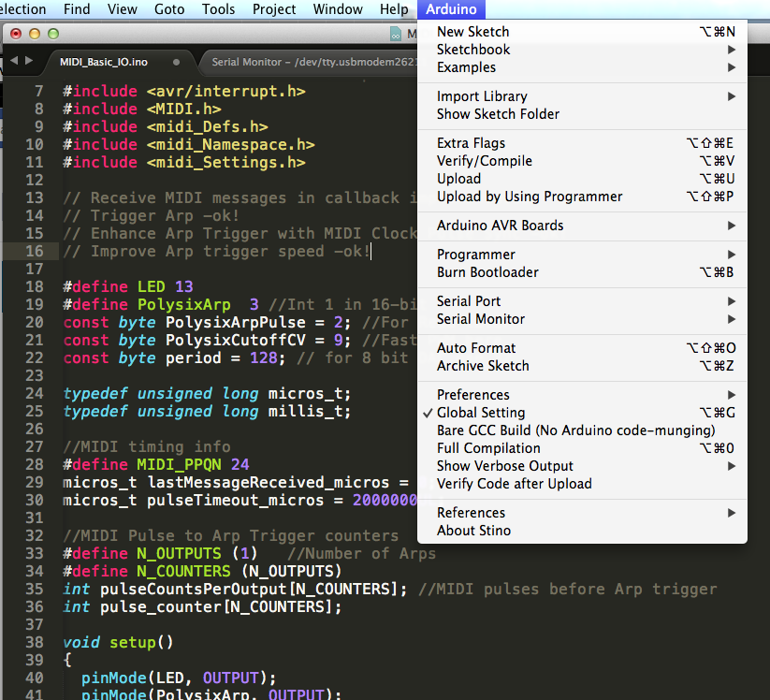Open the Help menu
The image size is (770, 700).
[394, 9]
